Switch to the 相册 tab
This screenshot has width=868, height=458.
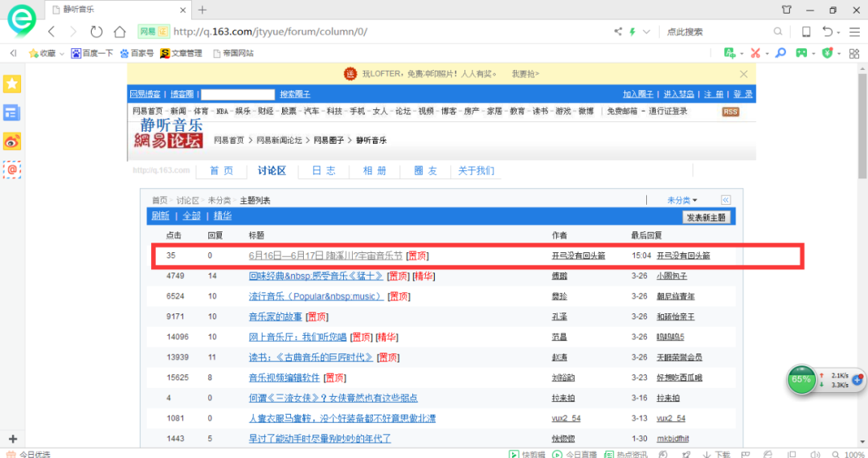(x=375, y=170)
